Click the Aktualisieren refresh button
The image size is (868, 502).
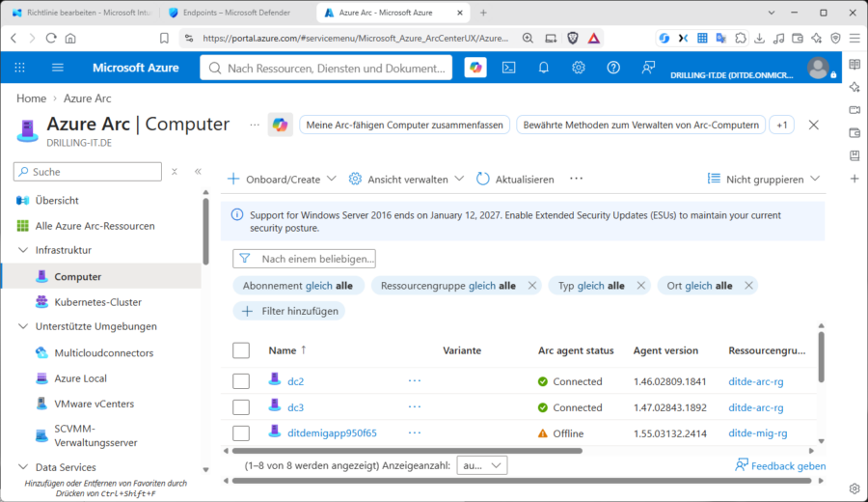515,179
